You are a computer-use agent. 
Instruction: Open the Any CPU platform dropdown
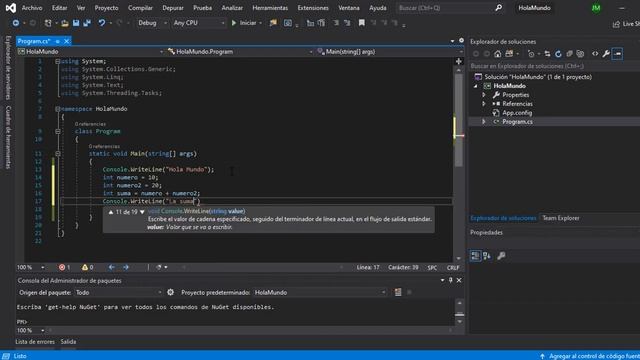click(x=199, y=23)
